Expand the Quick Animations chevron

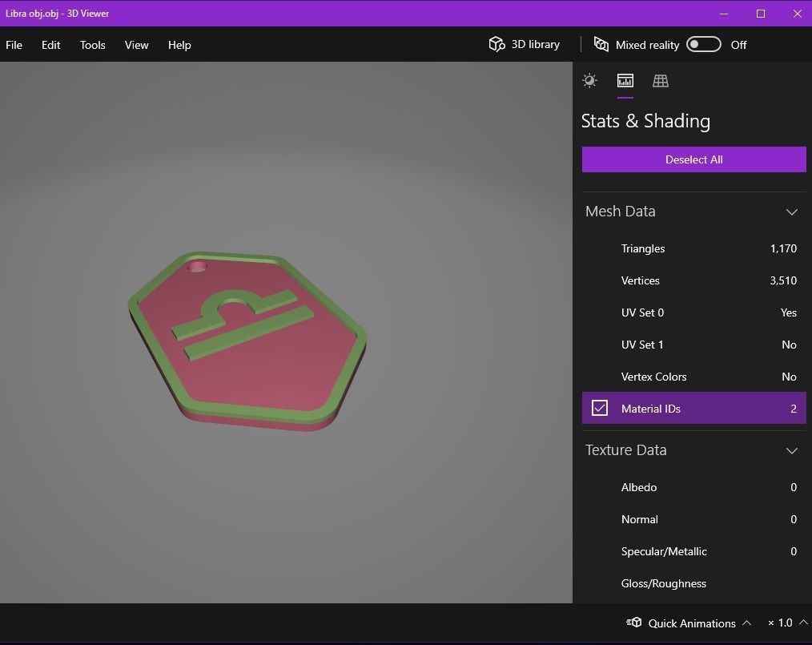747,623
